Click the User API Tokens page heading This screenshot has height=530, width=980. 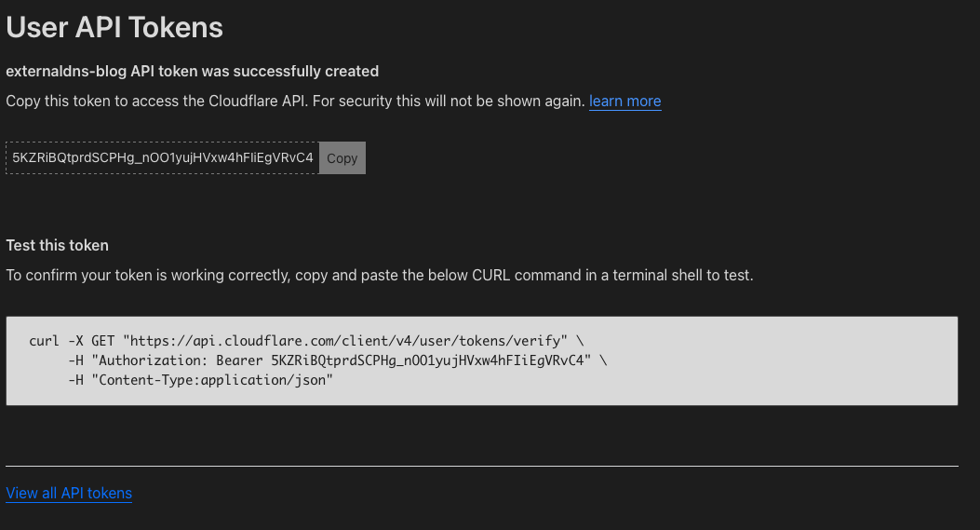(x=114, y=28)
